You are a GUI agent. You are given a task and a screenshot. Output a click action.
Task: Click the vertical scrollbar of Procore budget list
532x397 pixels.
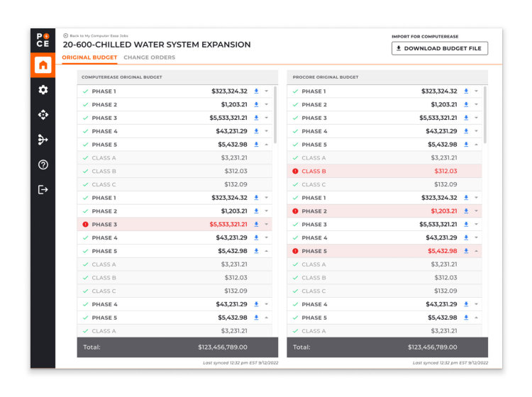(485, 115)
